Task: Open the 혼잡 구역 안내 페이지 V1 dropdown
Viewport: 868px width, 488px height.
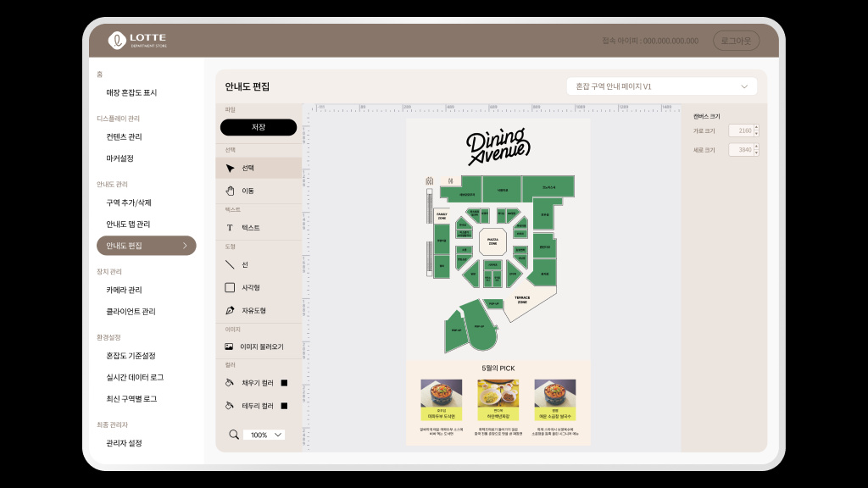Action: [x=661, y=86]
